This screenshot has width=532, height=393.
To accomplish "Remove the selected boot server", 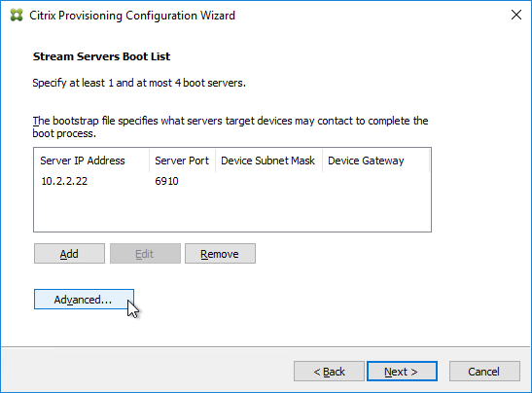I will coord(220,254).
